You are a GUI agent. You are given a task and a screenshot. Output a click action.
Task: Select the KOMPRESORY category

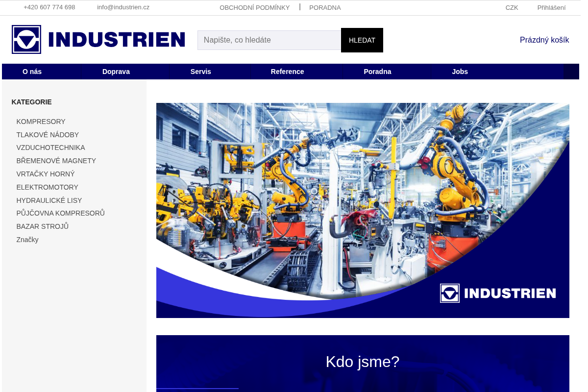pos(41,122)
